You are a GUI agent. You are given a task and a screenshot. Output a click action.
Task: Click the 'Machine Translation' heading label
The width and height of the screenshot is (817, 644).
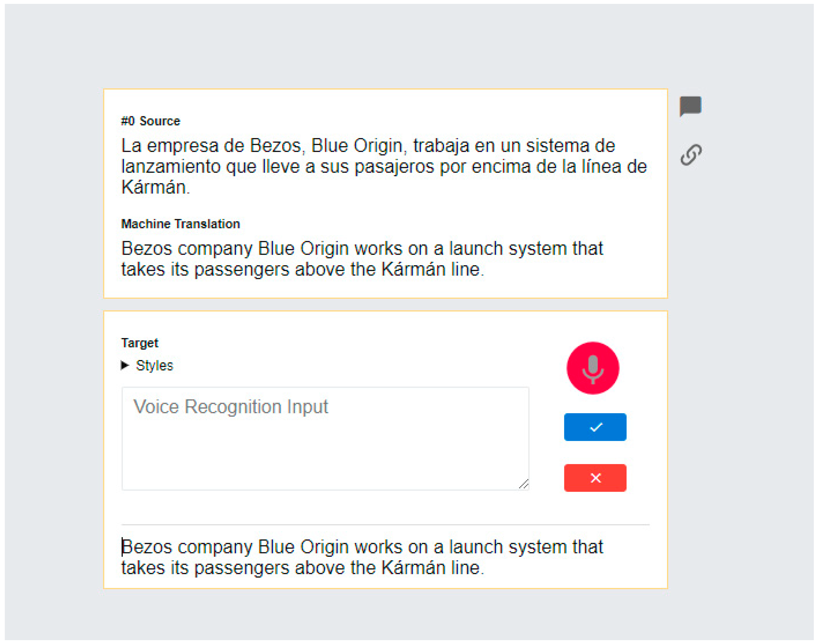pyautogui.click(x=180, y=223)
